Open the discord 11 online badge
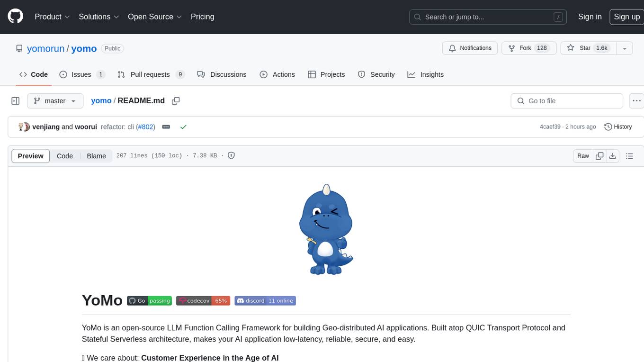Viewport: 644px width, 362px height. pyautogui.click(x=265, y=301)
